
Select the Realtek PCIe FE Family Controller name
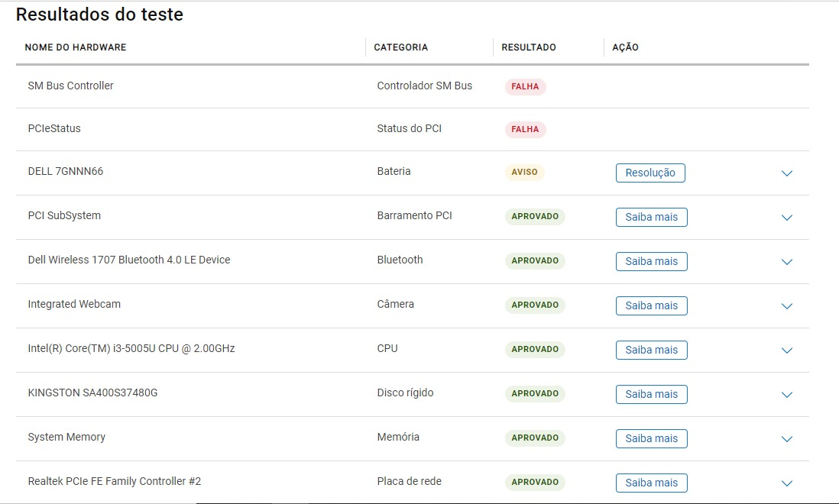[x=115, y=481]
